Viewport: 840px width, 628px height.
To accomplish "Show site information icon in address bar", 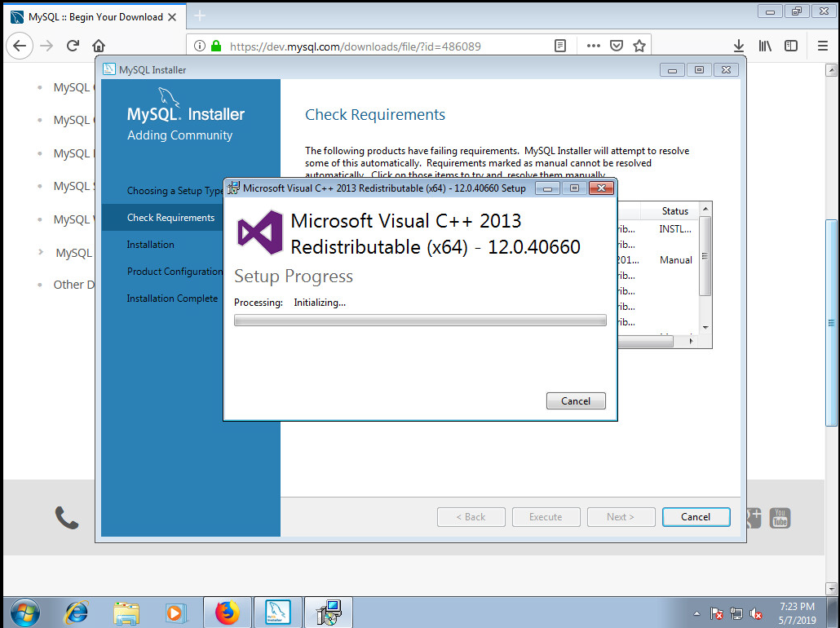I will pyautogui.click(x=199, y=46).
